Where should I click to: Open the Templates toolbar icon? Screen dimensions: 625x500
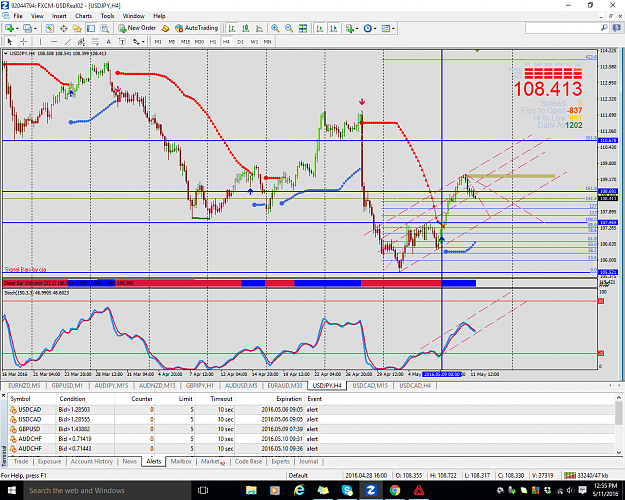pos(385,28)
